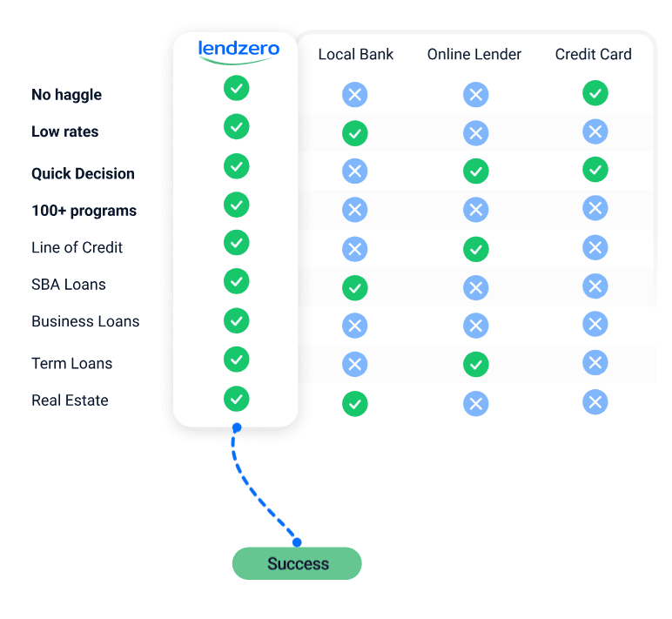Click the Quick Decision row label
This screenshot has height=619, width=672.
pos(83,173)
